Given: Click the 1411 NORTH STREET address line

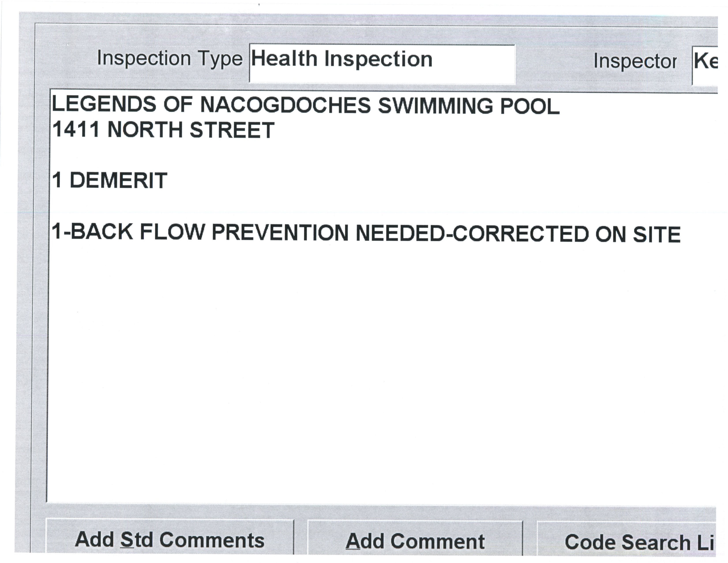Looking at the screenshot, I should 163,130.
